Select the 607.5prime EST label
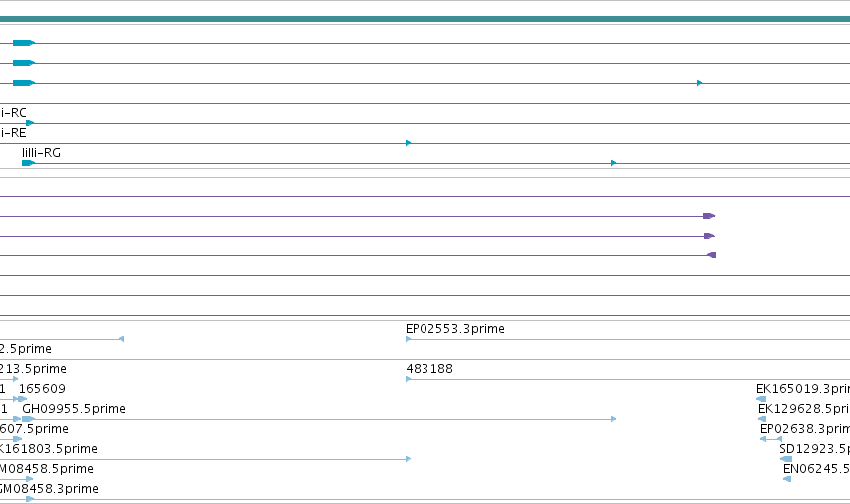The height and width of the screenshot is (504, 850). (x=34, y=429)
